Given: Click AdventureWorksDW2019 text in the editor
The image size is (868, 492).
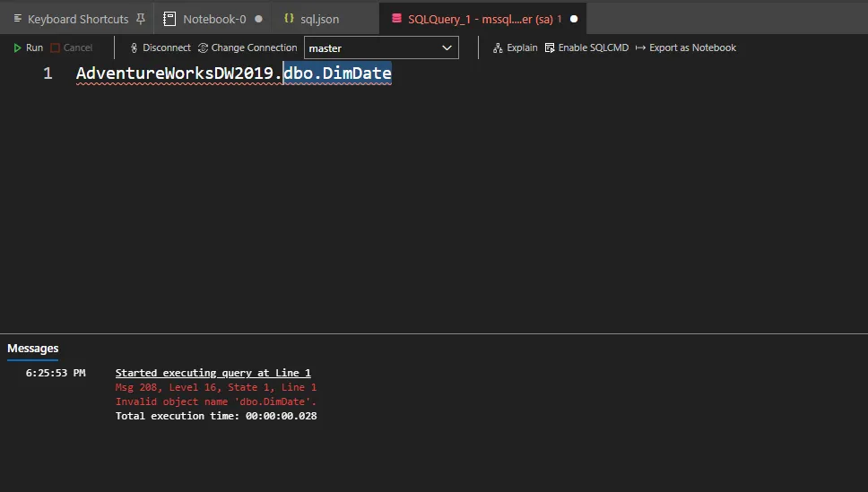Looking at the screenshot, I should [174, 73].
